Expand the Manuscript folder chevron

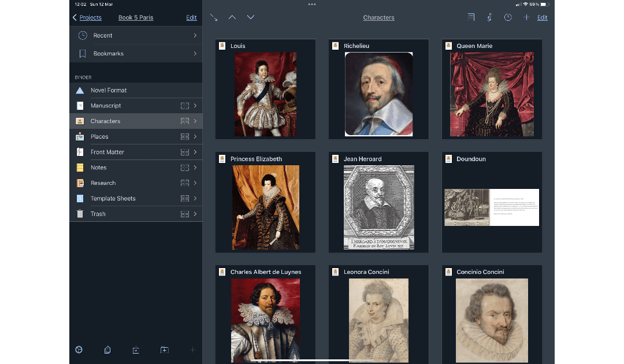pyautogui.click(x=195, y=106)
